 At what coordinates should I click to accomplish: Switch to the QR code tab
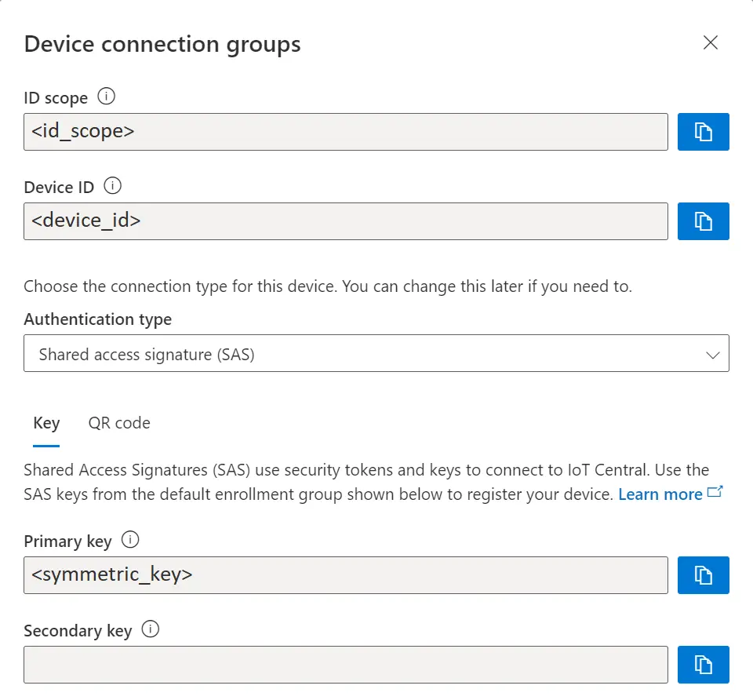(x=119, y=423)
